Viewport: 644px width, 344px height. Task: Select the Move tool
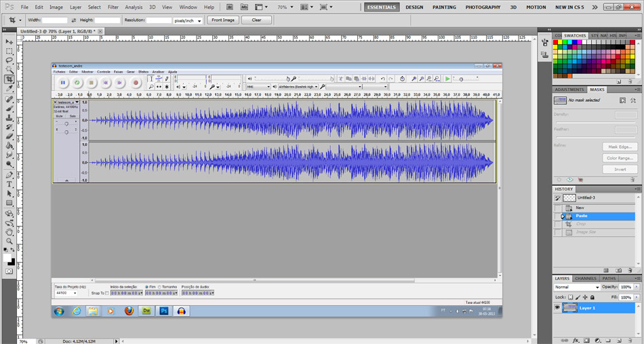[9, 42]
